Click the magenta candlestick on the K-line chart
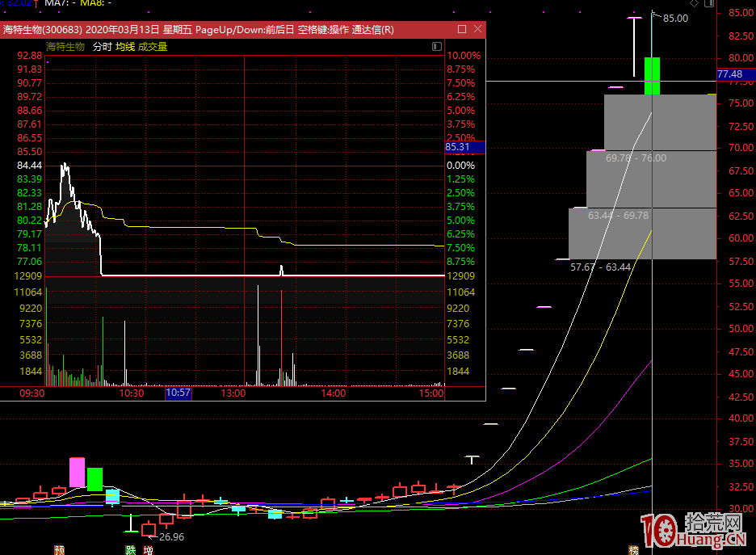756x555 pixels. (77, 472)
